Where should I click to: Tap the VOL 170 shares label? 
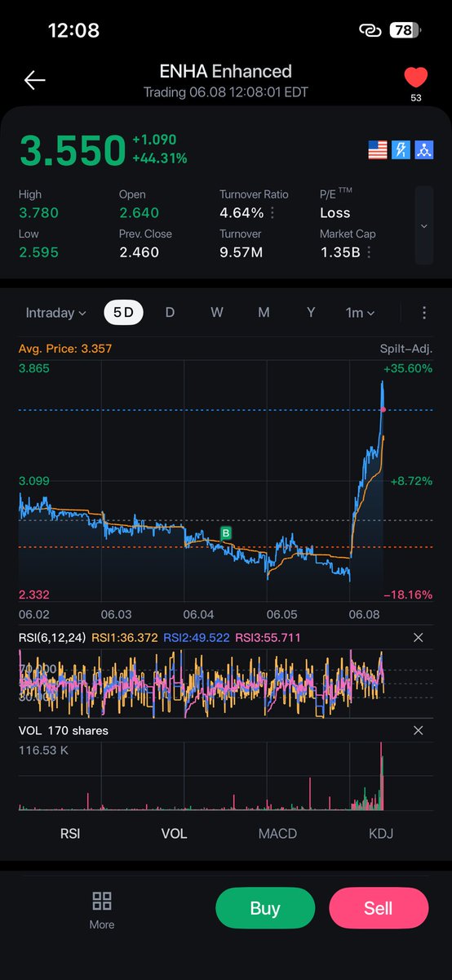(x=64, y=730)
